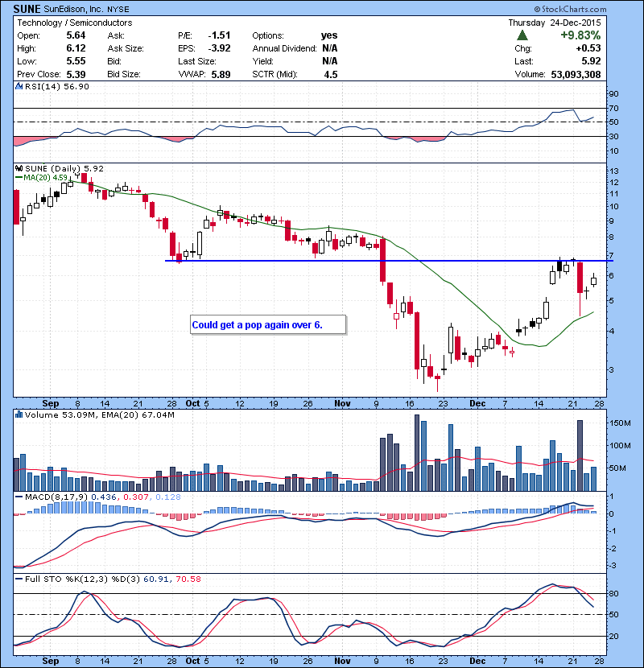
Task: Click the Dec label under the stochastic panel
Action: [x=477, y=661]
